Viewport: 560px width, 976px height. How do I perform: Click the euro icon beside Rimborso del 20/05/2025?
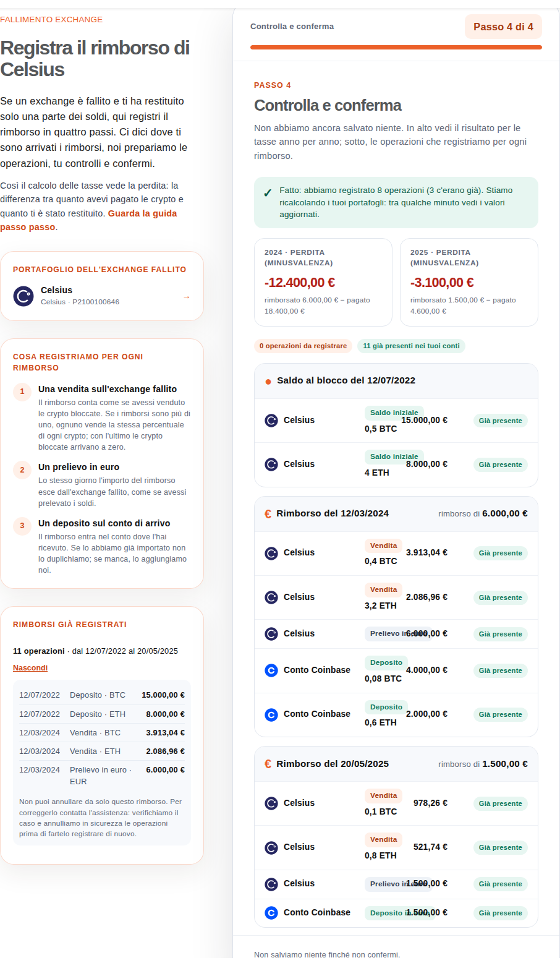[x=268, y=764]
